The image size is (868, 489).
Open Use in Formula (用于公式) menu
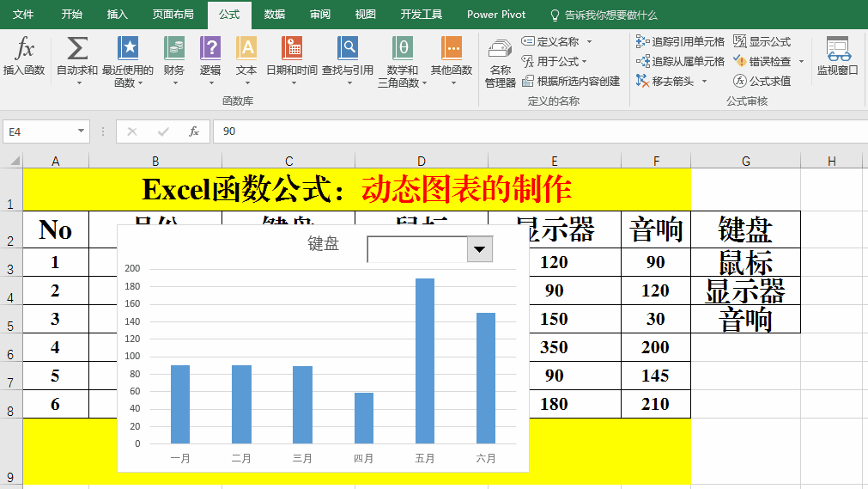pyautogui.click(x=554, y=62)
